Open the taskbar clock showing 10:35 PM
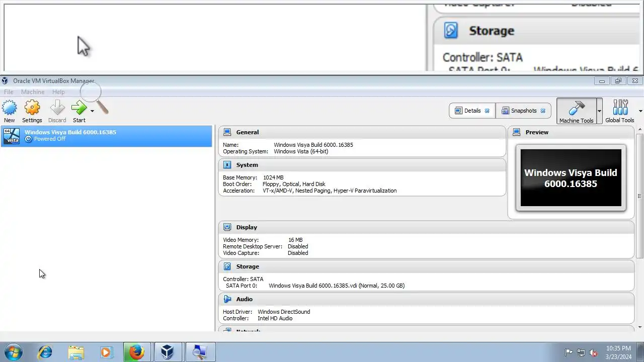 tap(618, 352)
